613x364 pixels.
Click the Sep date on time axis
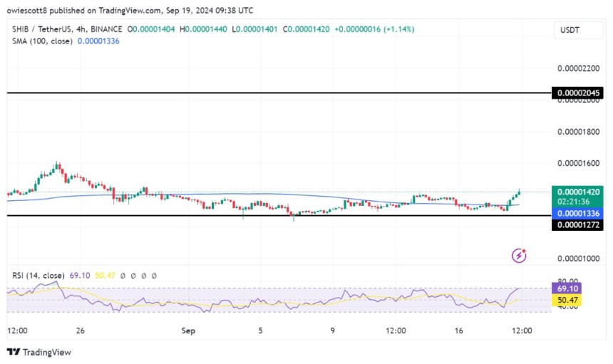click(x=188, y=331)
